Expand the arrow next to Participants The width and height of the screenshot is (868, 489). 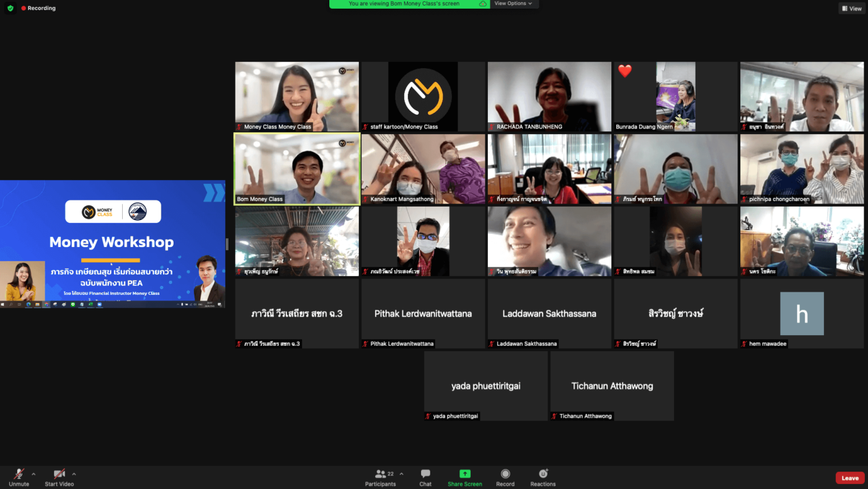401,473
